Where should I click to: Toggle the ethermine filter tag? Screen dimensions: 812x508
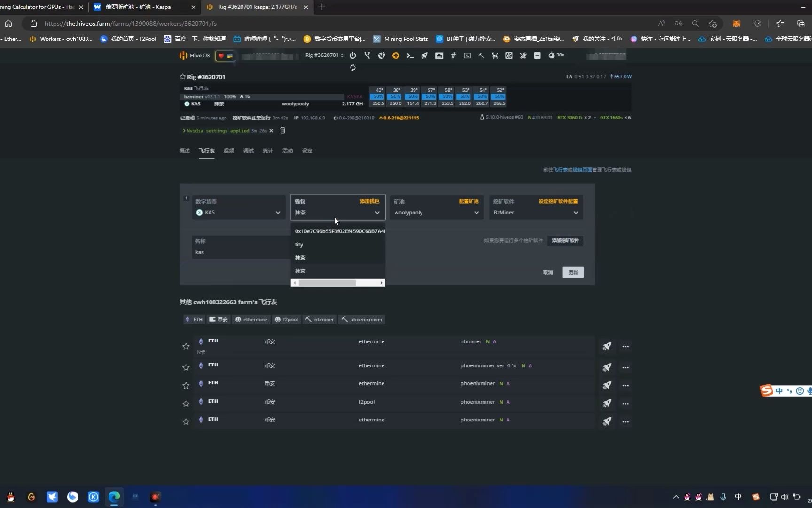[251, 319]
